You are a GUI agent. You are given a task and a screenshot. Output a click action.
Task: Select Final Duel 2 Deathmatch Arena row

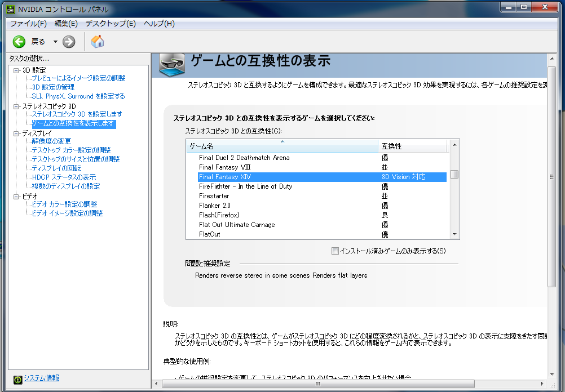322,158
